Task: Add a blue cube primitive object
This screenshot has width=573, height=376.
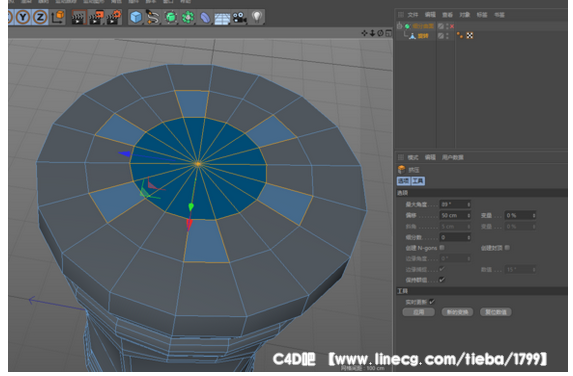Action: [x=136, y=17]
